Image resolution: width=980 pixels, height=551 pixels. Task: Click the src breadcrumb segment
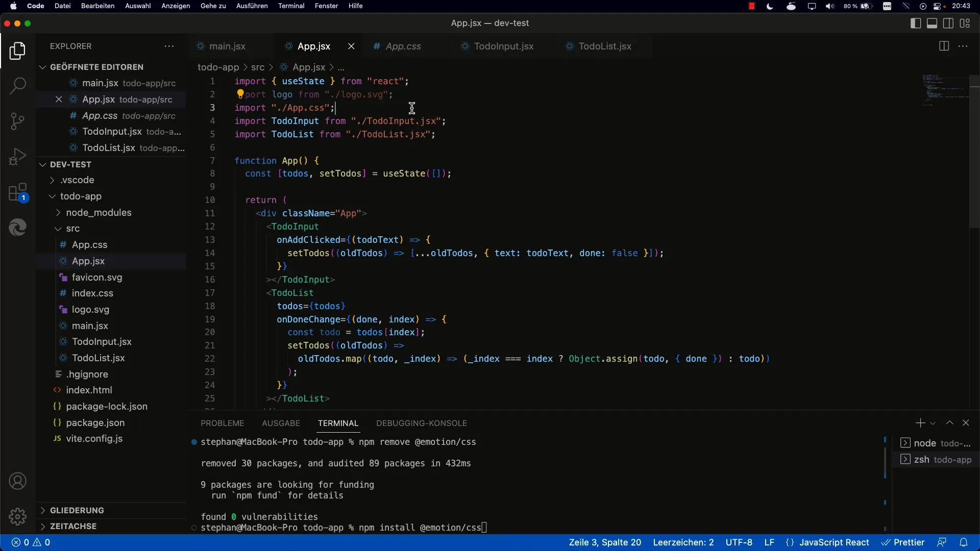(x=258, y=67)
